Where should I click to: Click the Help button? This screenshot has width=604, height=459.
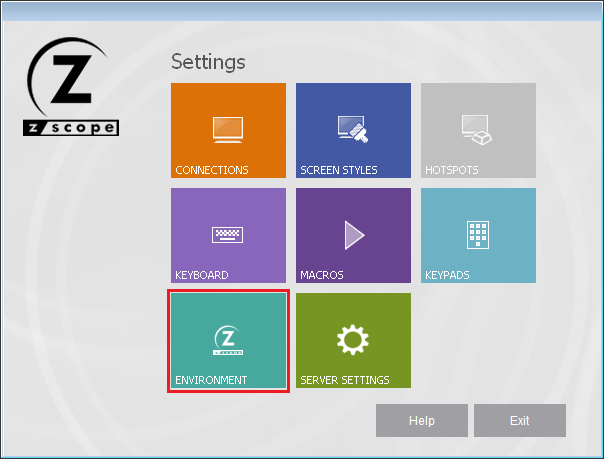[x=422, y=420]
